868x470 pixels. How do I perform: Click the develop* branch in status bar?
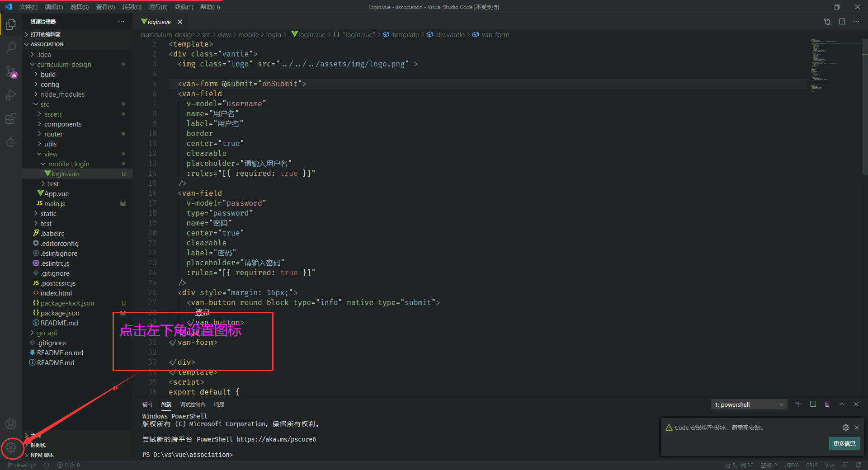tap(21, 465)
